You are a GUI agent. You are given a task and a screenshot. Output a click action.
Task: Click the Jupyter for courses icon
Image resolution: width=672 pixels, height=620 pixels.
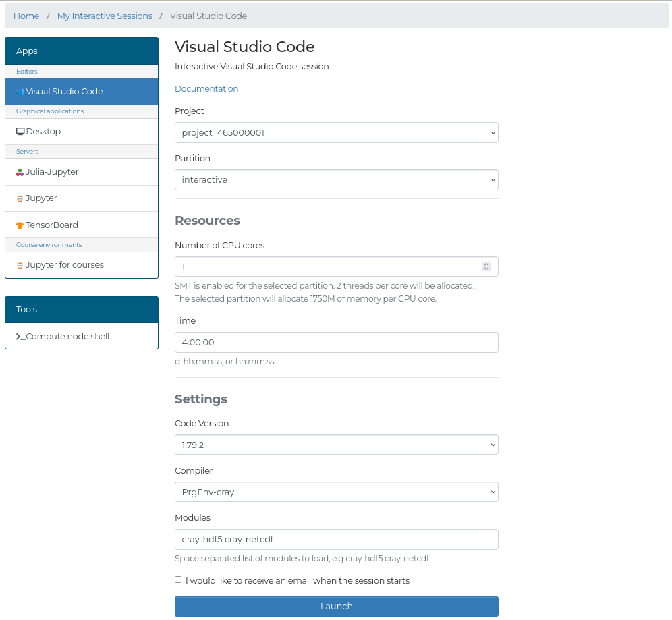coord(20,264)
